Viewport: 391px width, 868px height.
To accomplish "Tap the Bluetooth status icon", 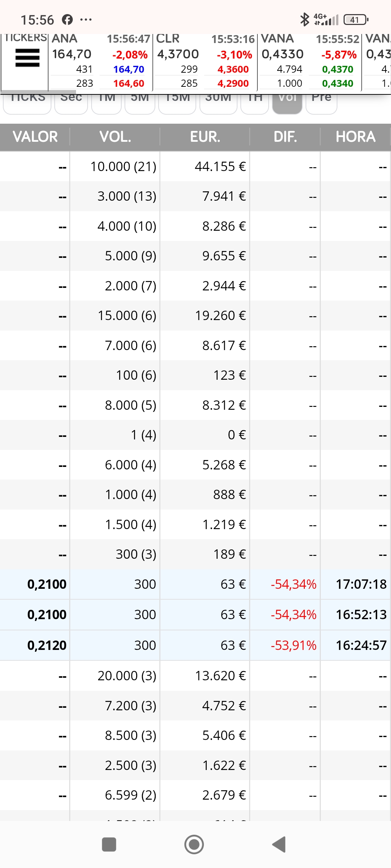I will (305, 20).
